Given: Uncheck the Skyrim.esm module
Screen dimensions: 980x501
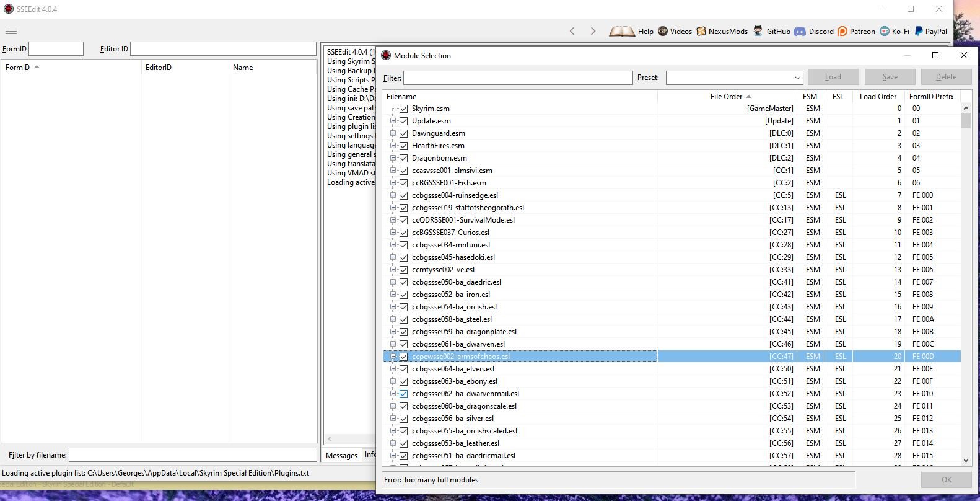Looking at the screenshot, I should [x=404, y=109].
